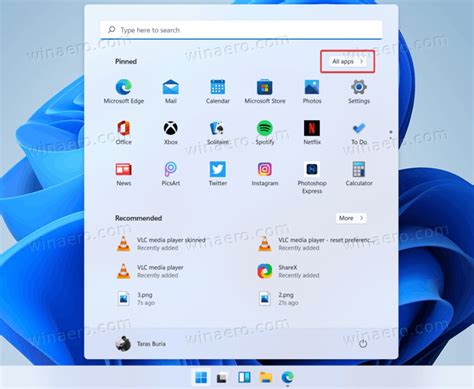The height and width of the screenshot is (389, 474).
Task: Open ShareX from recommended
Action: tap(289, 271)
